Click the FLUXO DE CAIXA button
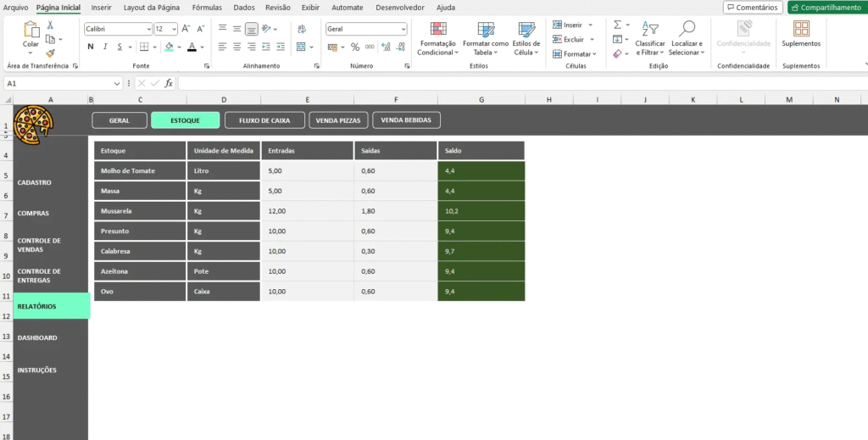This screenshot has height=440, width=868. point(264,120)
